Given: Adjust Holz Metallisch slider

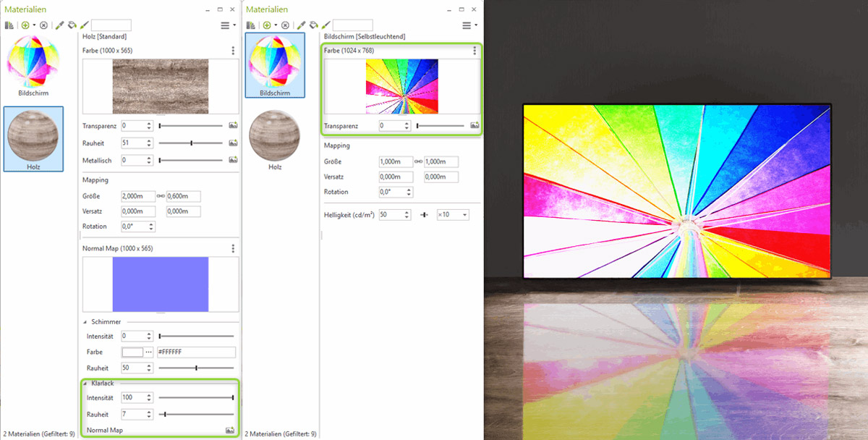Looking at the screenshot, I should click(x=191, y=160).
